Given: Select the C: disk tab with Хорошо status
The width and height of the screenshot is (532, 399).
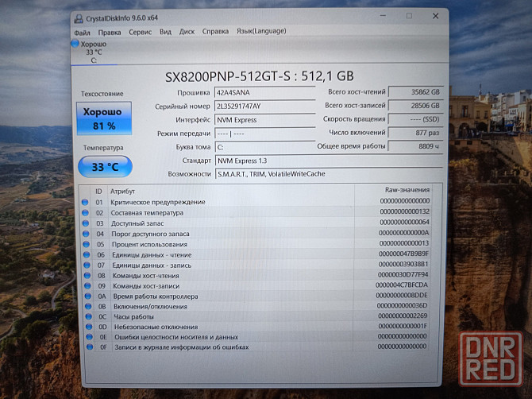Looking at the screenshot, I should tap(94, 52).
